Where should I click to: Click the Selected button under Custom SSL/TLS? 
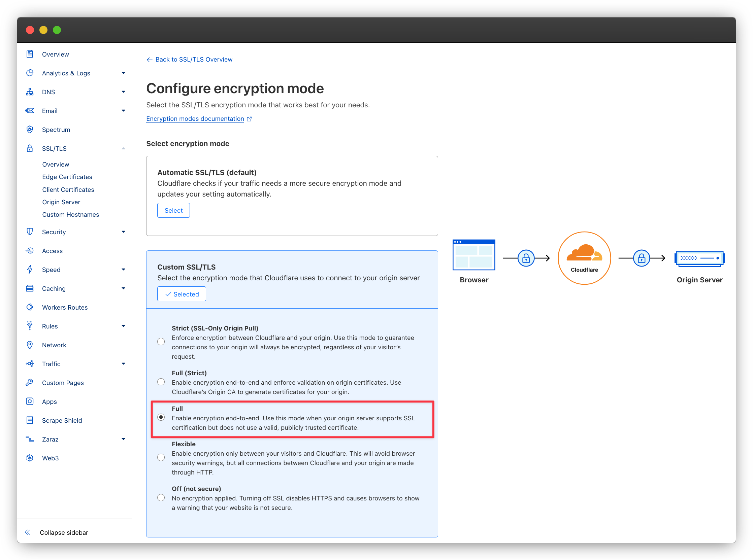coord(182,294)
